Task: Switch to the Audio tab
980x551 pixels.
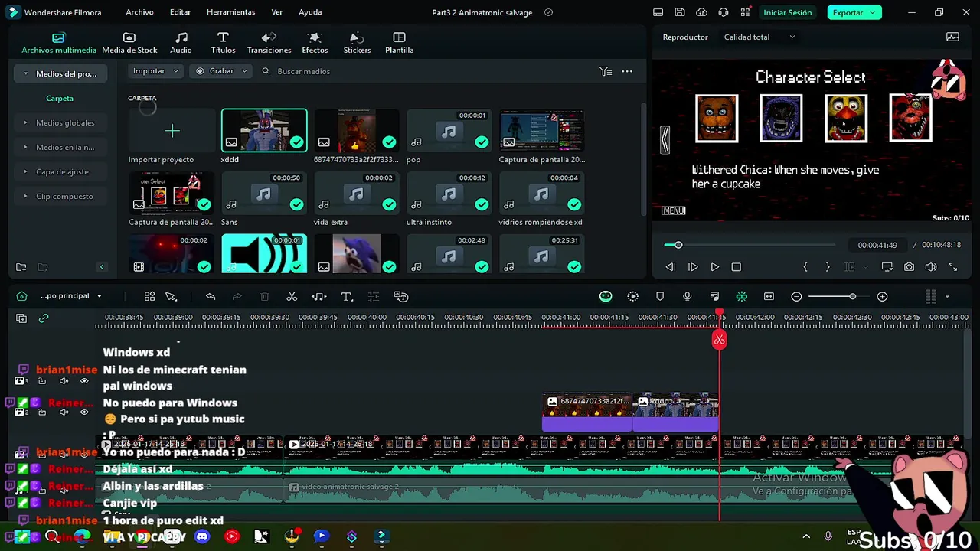Action: click(x=181, y=43)
